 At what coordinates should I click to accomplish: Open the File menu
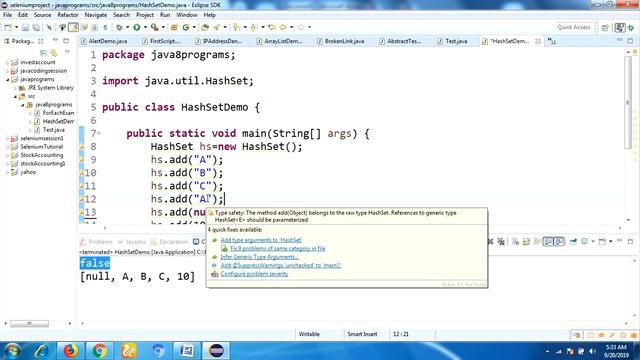pyautogui.click(x=7, y=15)
